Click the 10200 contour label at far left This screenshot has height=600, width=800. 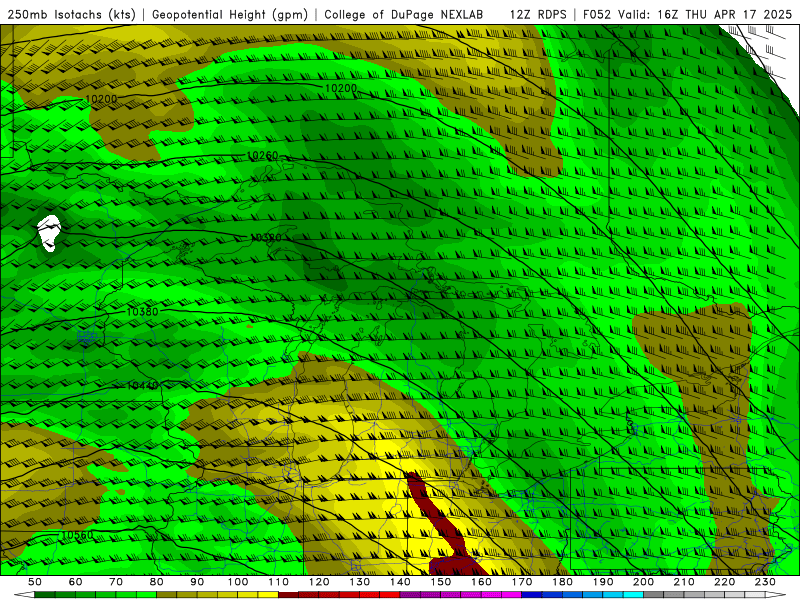point(101,99)
